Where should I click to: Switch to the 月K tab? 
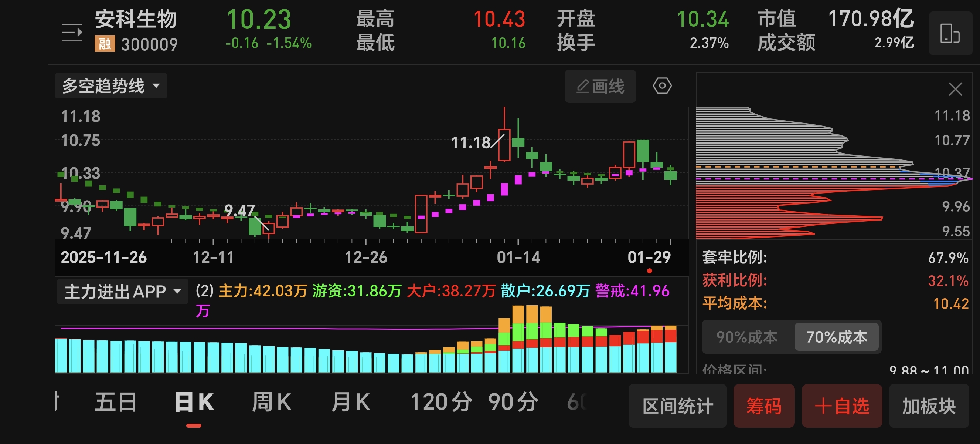tap(350, 402)
